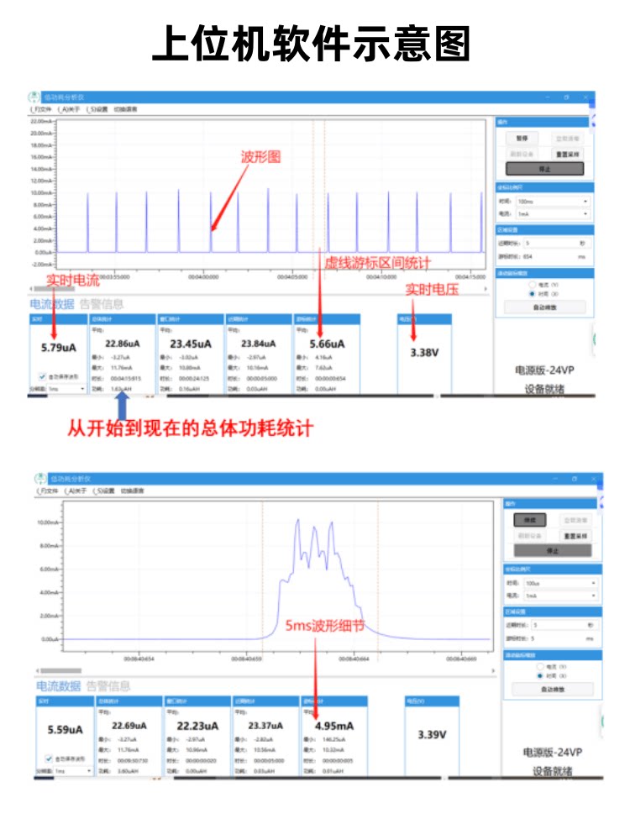Viewport: 630px width, 840px height.
Task: Expand the time scale dropdown showing 100ms
Action: tap(553, 202)
